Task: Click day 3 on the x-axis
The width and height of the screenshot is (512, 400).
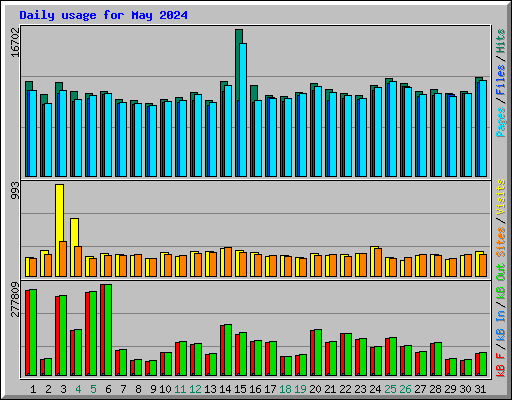Action: coord(63,389)
